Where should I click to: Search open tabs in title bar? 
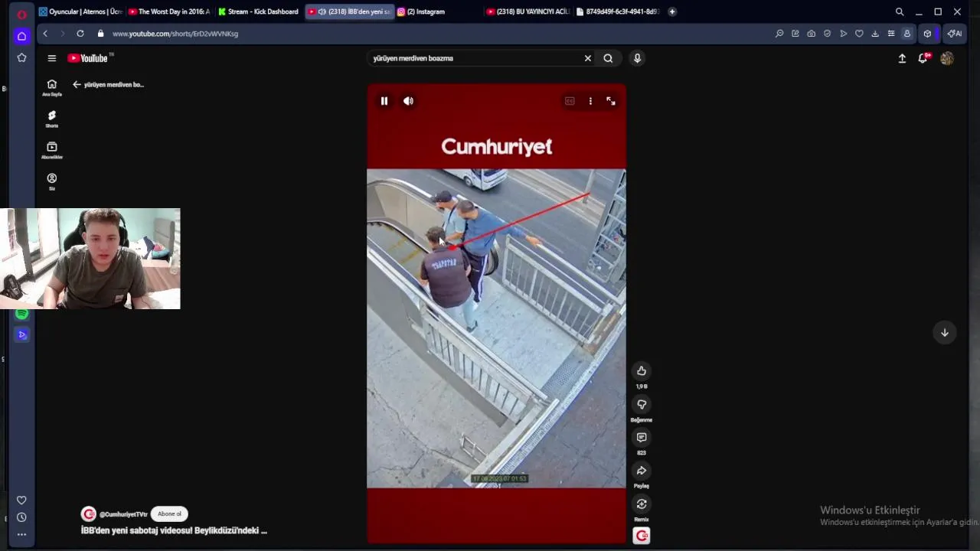[x=900, y=11]
